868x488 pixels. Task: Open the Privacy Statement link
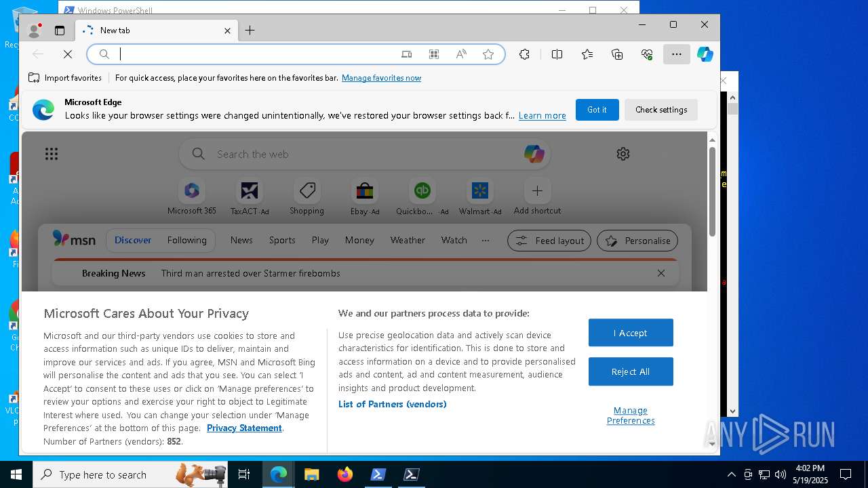pos(244,428)
